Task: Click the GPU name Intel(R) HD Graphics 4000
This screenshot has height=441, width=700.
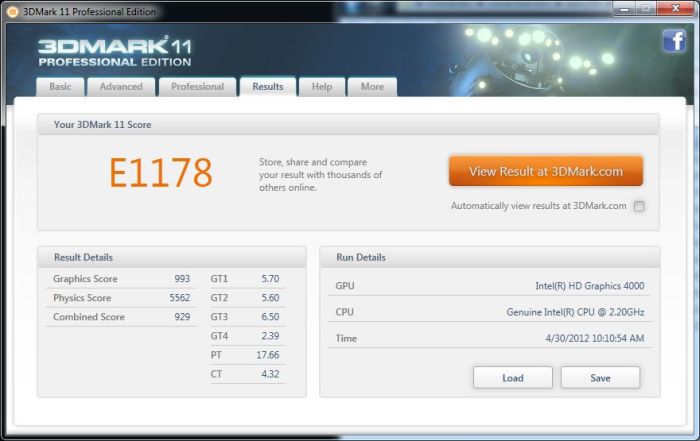Action: 590,286
